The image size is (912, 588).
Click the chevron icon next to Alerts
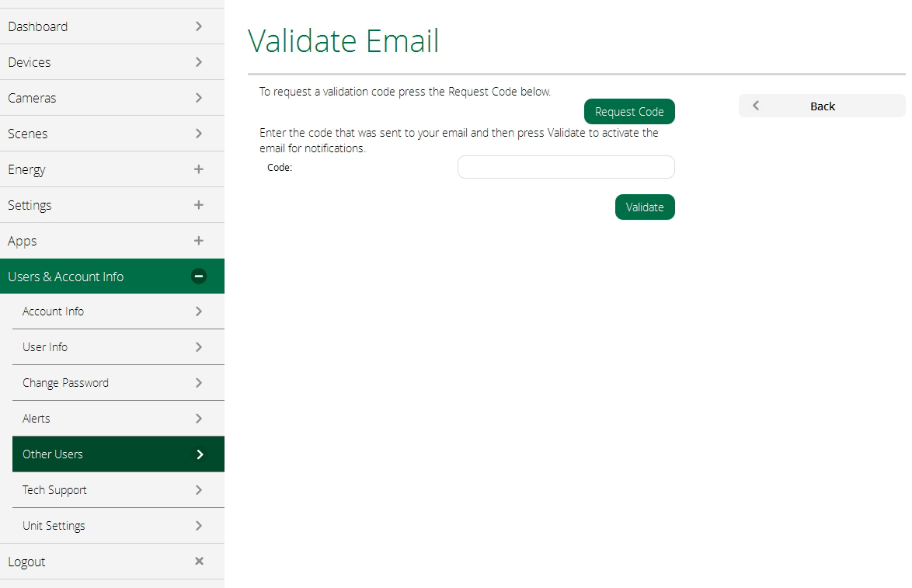(199, 419)
